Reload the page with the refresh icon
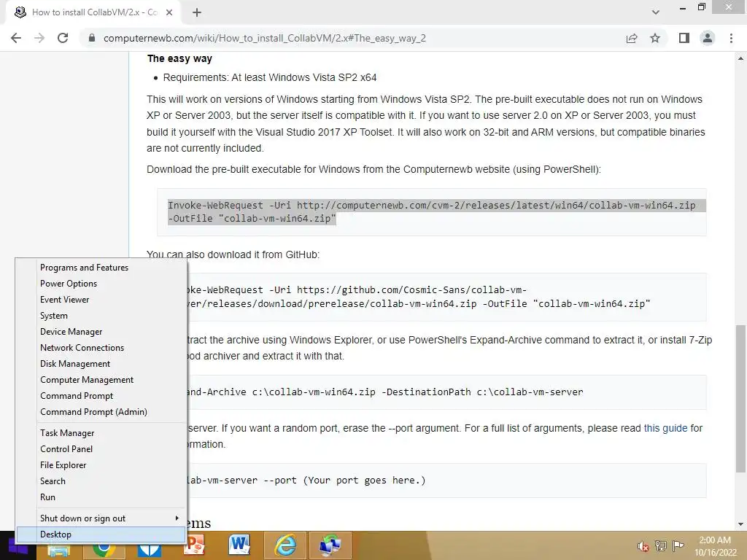This screenshot has height=560, width=747. coord(63,38)
